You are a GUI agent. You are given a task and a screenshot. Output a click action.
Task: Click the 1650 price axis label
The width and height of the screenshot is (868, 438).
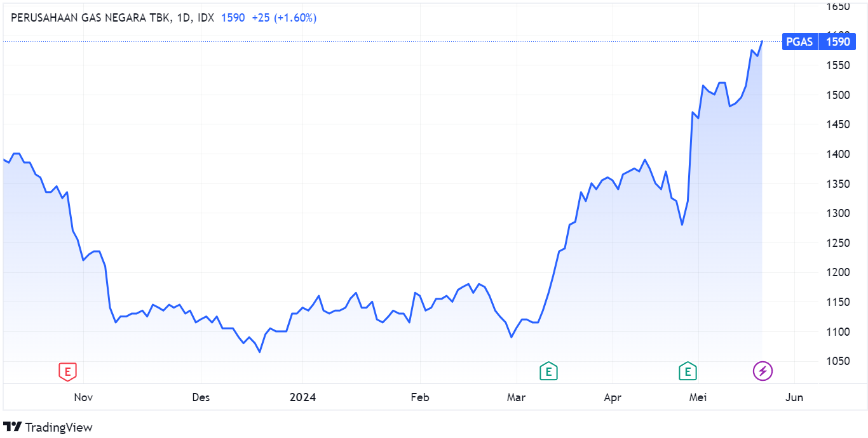[837, 6]
